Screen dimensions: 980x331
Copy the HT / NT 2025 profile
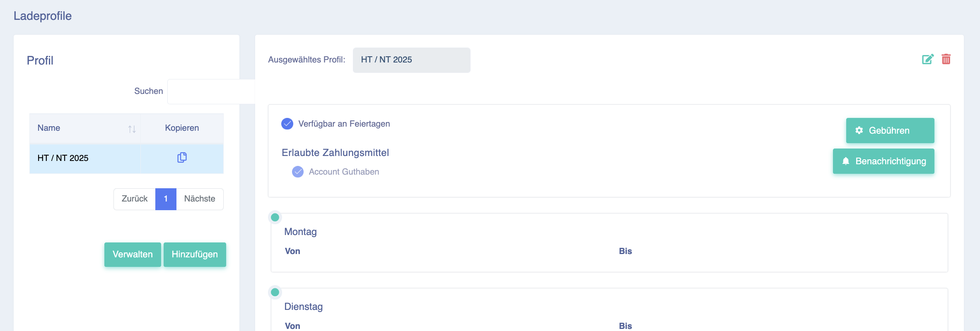point(182,158)
